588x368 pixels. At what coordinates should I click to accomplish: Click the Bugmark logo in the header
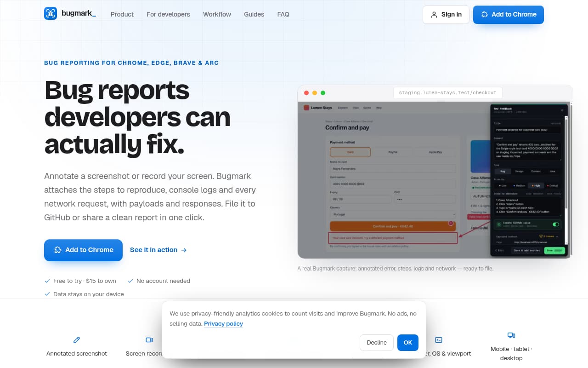coord(70,14)
